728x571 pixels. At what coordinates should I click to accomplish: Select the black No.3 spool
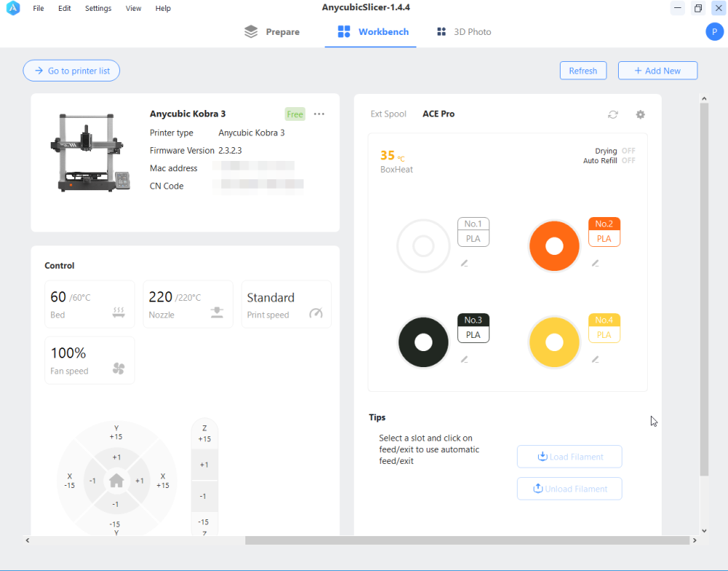point(424,342)
